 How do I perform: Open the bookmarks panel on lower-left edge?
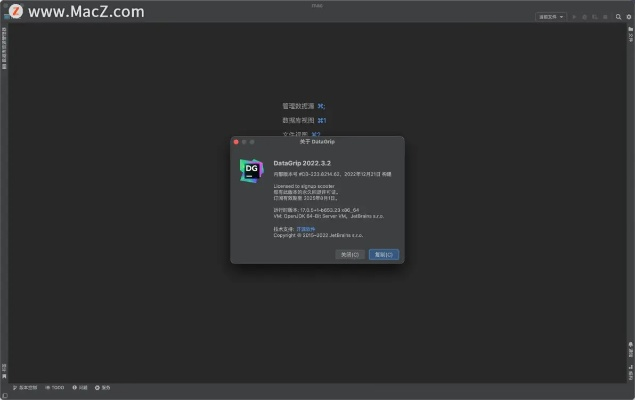pos(4,368)
